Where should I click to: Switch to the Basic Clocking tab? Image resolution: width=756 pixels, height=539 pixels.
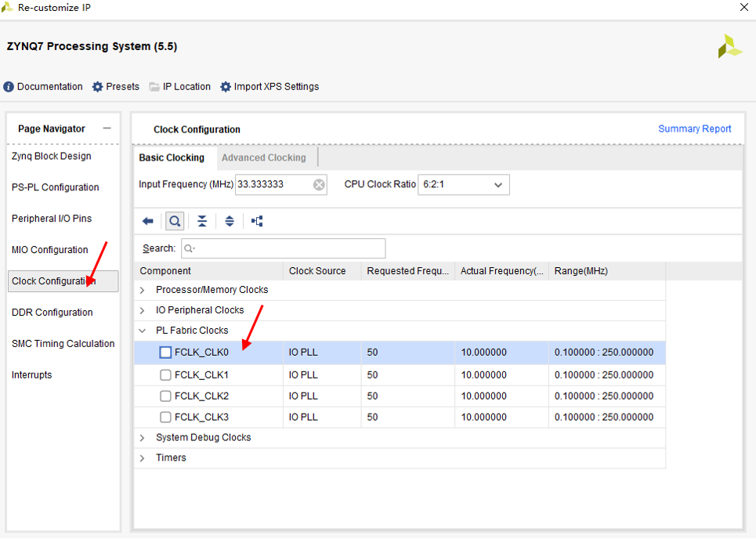click(172, 157)
